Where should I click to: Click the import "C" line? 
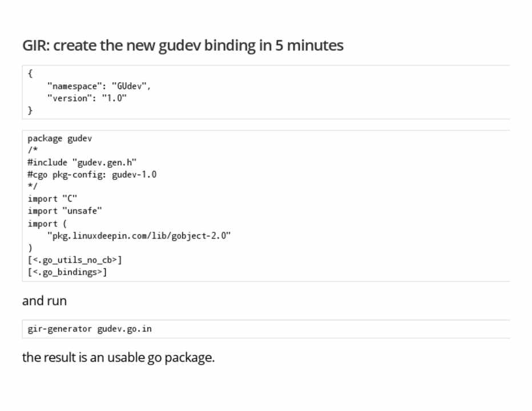(x=53, y=199)
